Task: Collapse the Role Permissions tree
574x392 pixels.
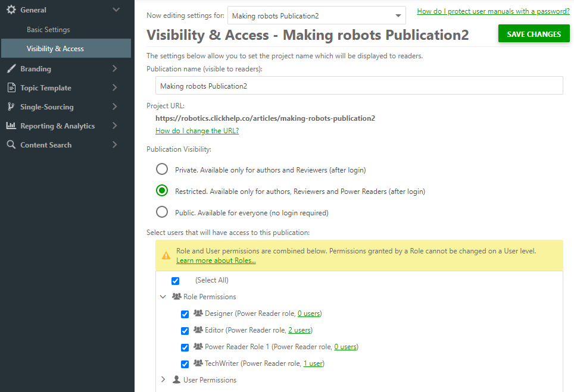Action: coord(163,296)
